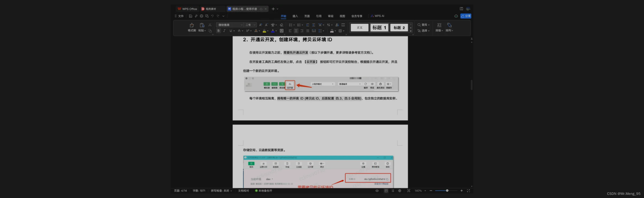Click the Arrange (排列) overlapping squares icon

tap(449, 25)
